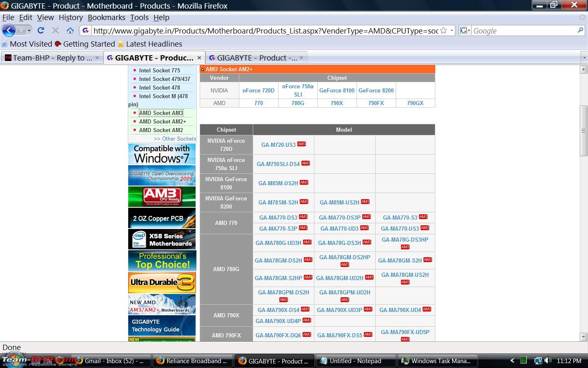Open the back/forward history dropdown

(29, 31)
